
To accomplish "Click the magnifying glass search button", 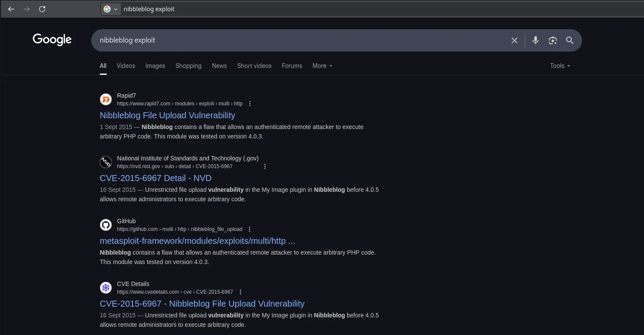I will [x=570, y=40].
